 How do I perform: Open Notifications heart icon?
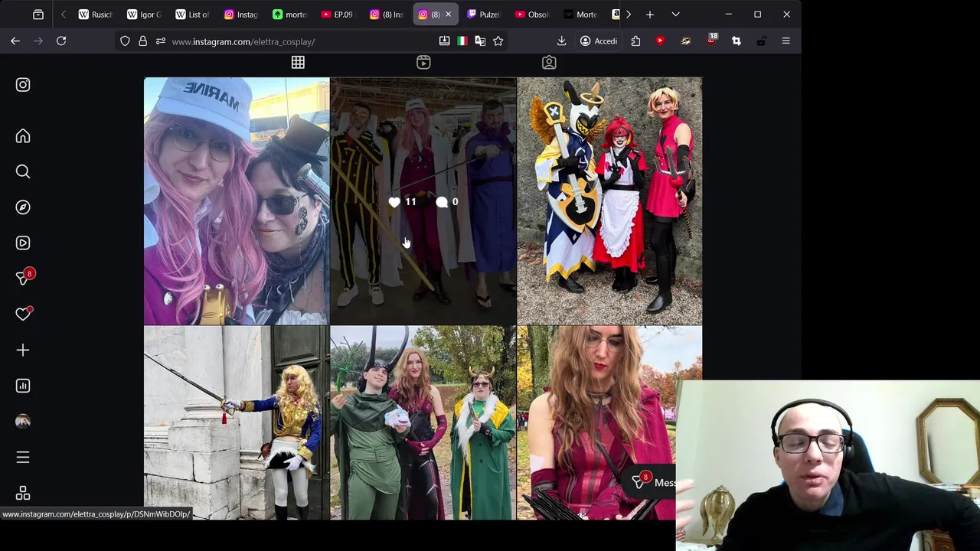pos(23,314)
